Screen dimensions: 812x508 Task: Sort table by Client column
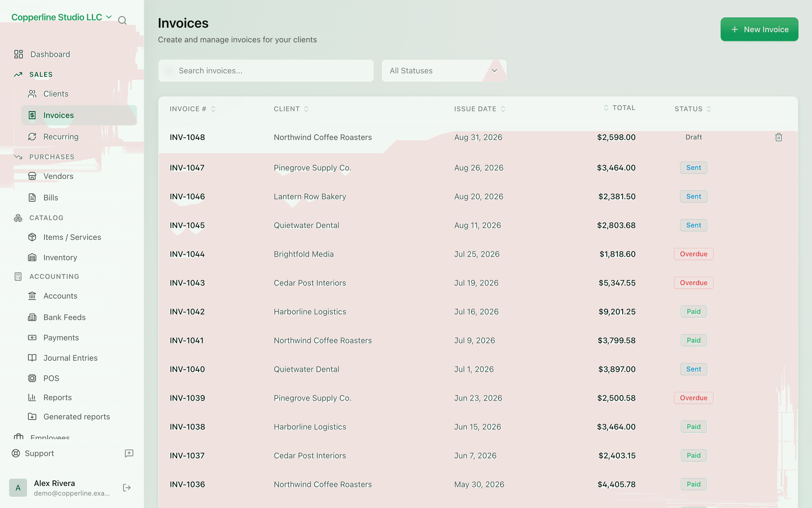291,109
